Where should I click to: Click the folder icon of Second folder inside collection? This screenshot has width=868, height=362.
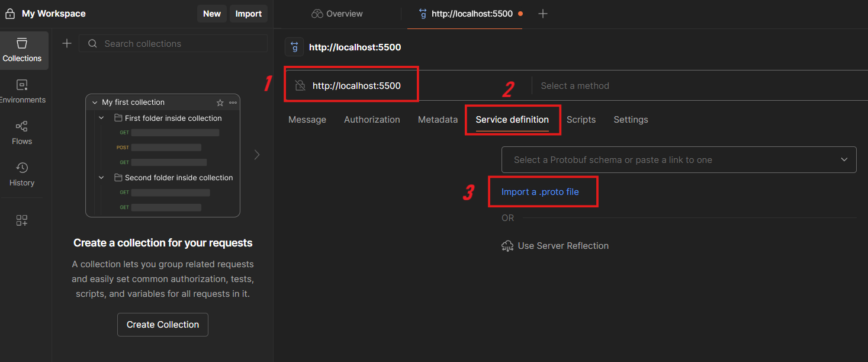tap(118, 177)
